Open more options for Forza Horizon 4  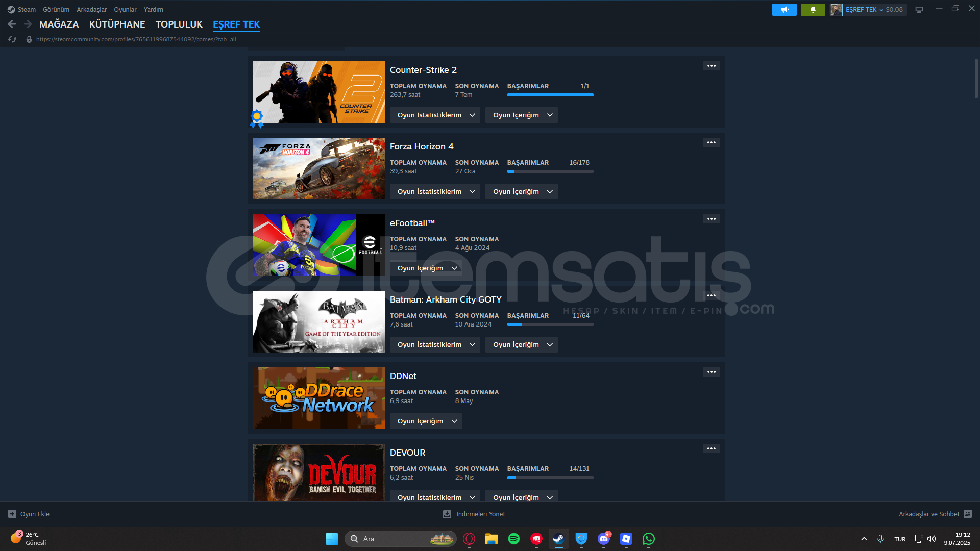click(x=712, y=142)
